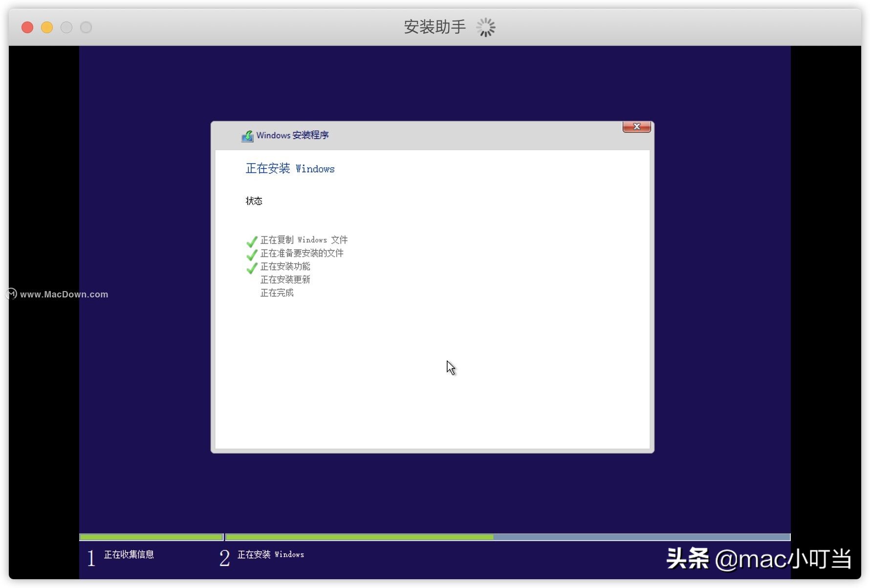Toggle the 正在安装更新 status entry
Image resolution: width=870 pixels, height=588 pixels.
pos(285,279)
